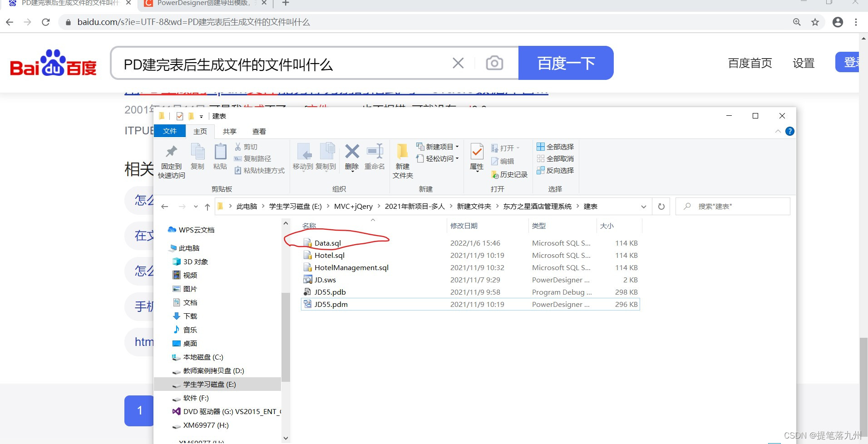Screen dimensions: 868x444
Task: Click the zoom magnifier in address bar
Action: coord(797,22)
